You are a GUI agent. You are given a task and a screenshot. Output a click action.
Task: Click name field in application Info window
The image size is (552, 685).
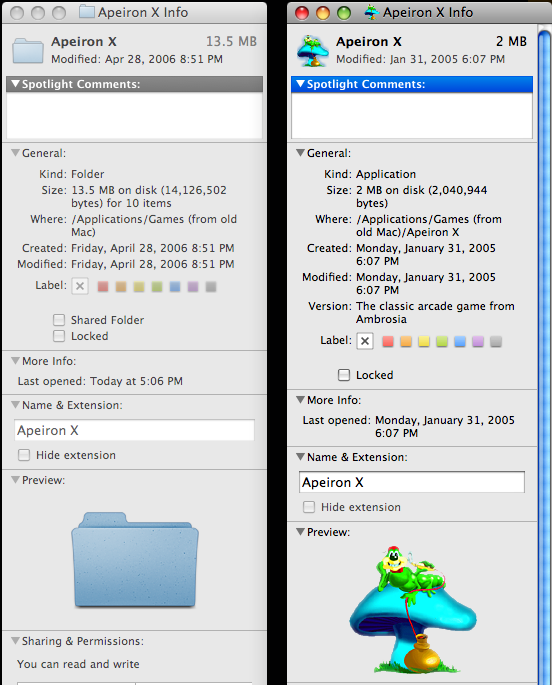pos(412,482)
